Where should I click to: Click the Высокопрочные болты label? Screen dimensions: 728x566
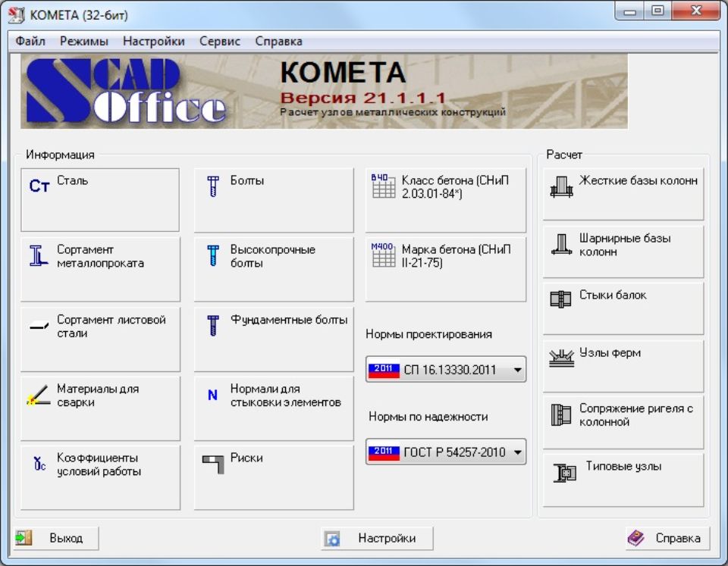coord(272,256)
